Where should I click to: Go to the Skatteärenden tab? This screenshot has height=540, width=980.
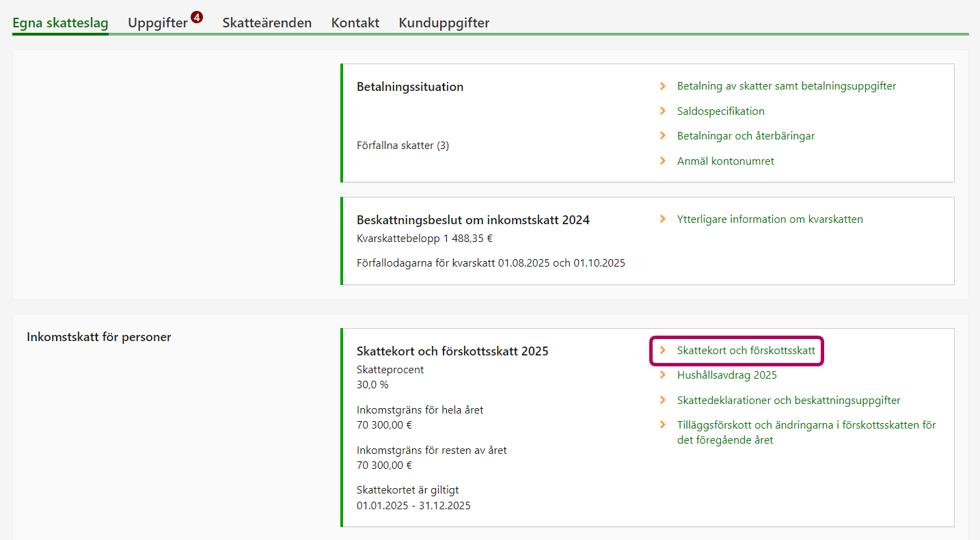coord(267,23)
